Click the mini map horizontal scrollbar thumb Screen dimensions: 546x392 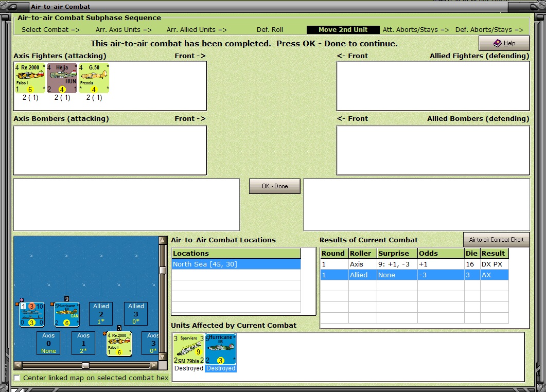(x=85, y=365)
